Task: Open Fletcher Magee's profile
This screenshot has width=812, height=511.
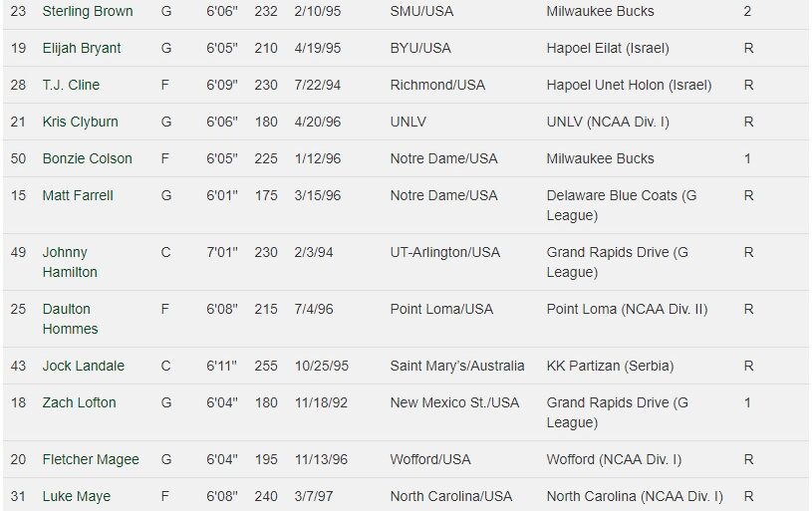Action: [x=91, y=459]
